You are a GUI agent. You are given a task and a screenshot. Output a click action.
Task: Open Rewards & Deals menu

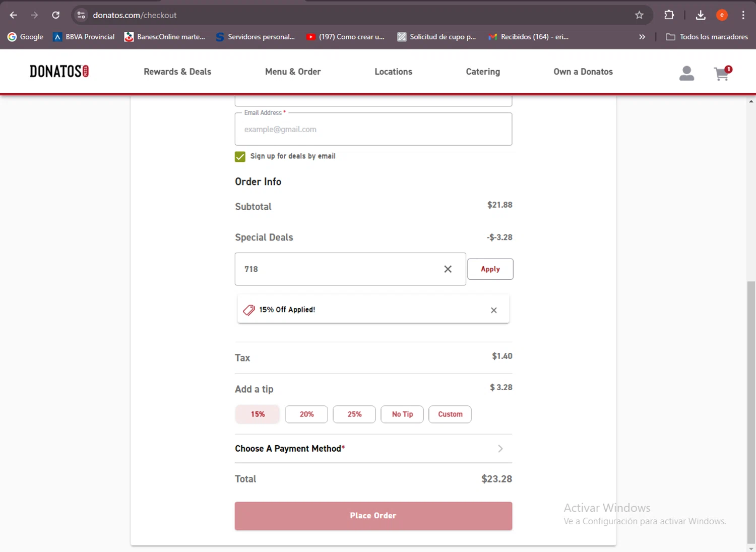point(177,72)
